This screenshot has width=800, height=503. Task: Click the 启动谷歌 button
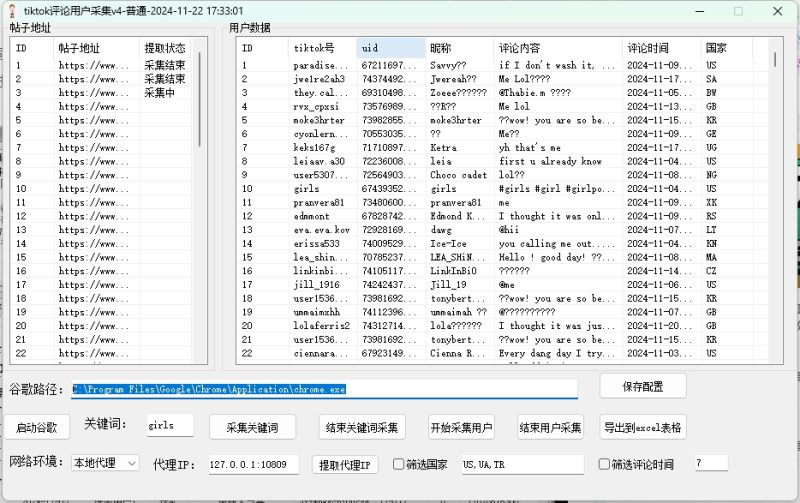(x=37, y=427)
